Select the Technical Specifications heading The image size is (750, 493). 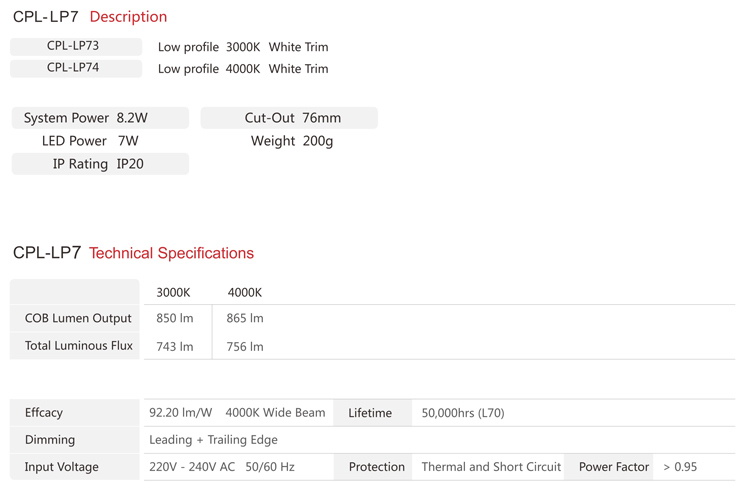171,253
